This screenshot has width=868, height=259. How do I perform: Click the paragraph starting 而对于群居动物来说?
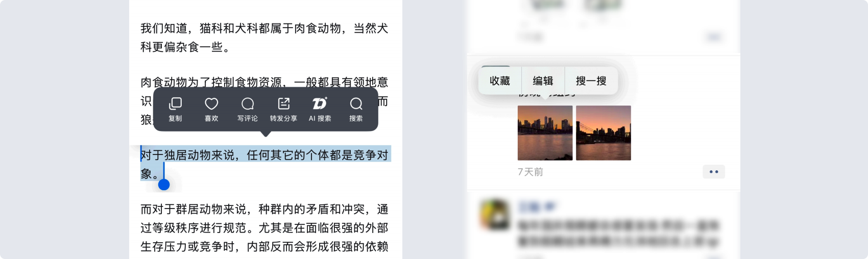click(x=264, y=228)
